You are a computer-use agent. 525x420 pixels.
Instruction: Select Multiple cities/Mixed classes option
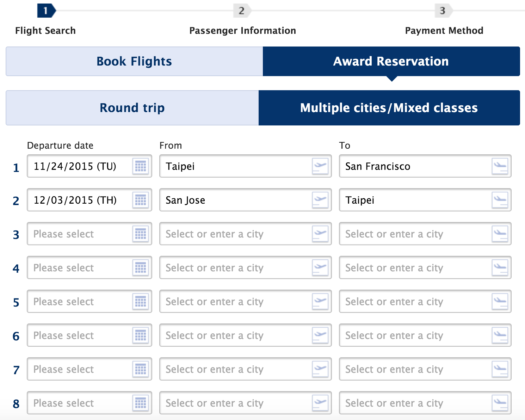point(389,108)
